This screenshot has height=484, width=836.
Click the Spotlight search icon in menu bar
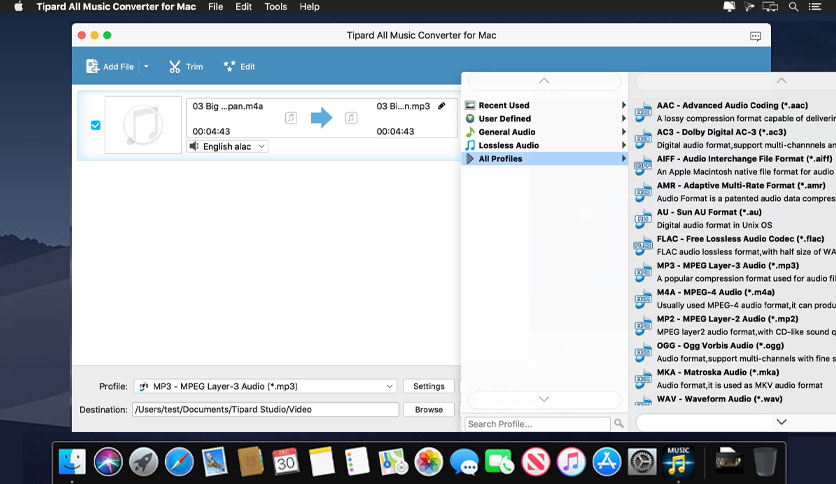tap(793, 7)
